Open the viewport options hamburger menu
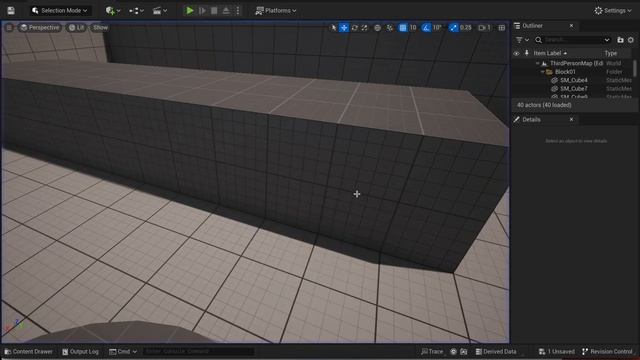 (9, 27)
